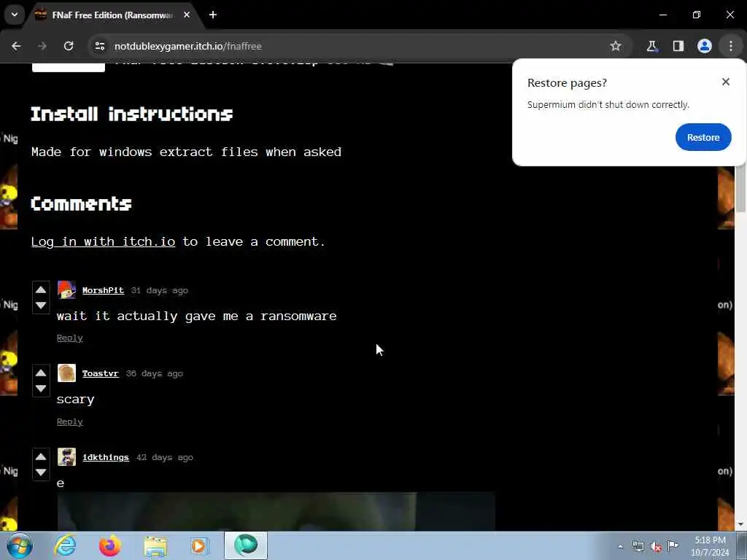This screenshot has width=747, height=560.
Task: Downvote Toastvr's comment
Action: pos(41,389)
